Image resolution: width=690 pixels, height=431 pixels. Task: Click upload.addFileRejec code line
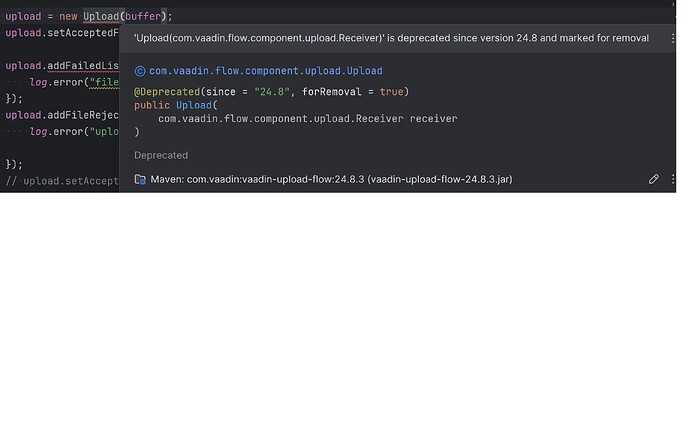pyautogui.click(x=62, y=115)
